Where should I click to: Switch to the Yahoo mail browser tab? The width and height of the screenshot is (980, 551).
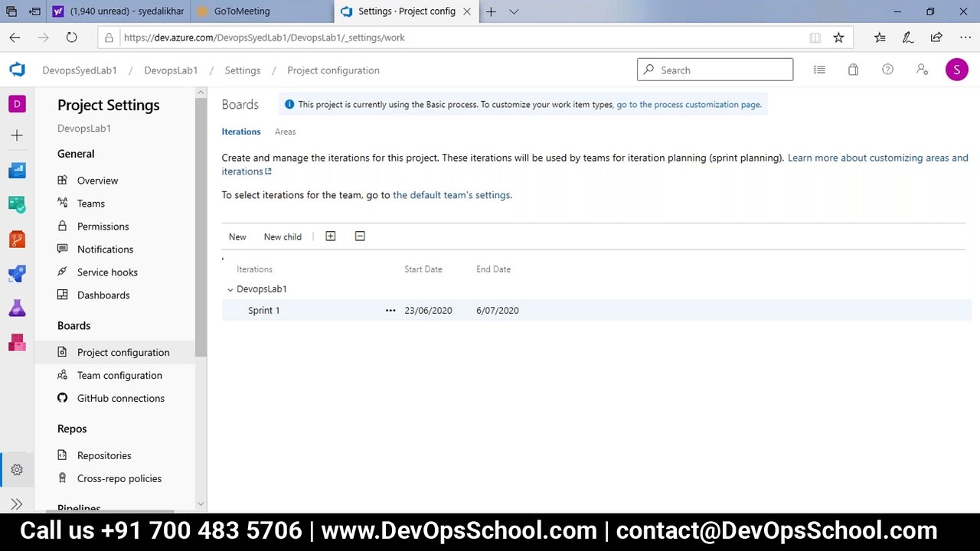pos(118,11)
